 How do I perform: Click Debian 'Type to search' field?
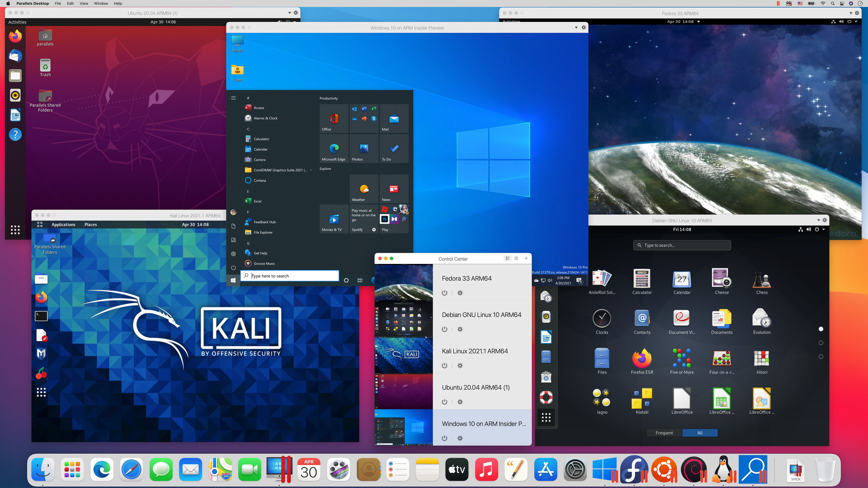[x=682, y=245]
